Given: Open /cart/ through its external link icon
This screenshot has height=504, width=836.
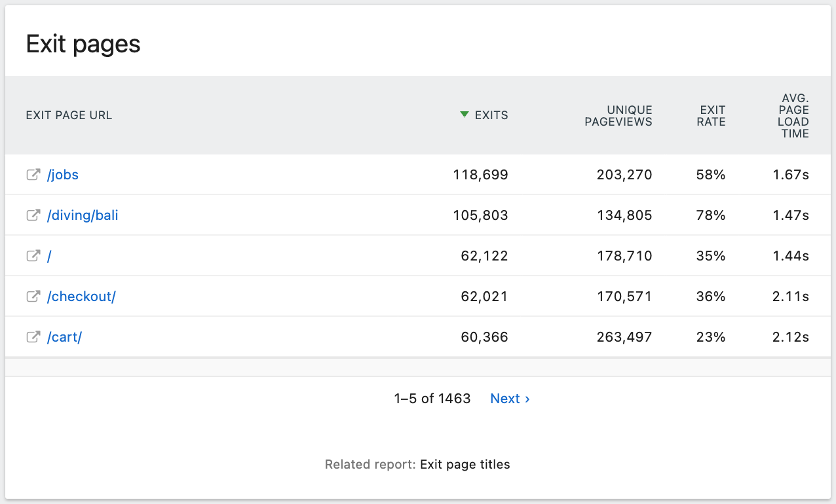Looking at the screenshot, I should [x=33, y=336].
